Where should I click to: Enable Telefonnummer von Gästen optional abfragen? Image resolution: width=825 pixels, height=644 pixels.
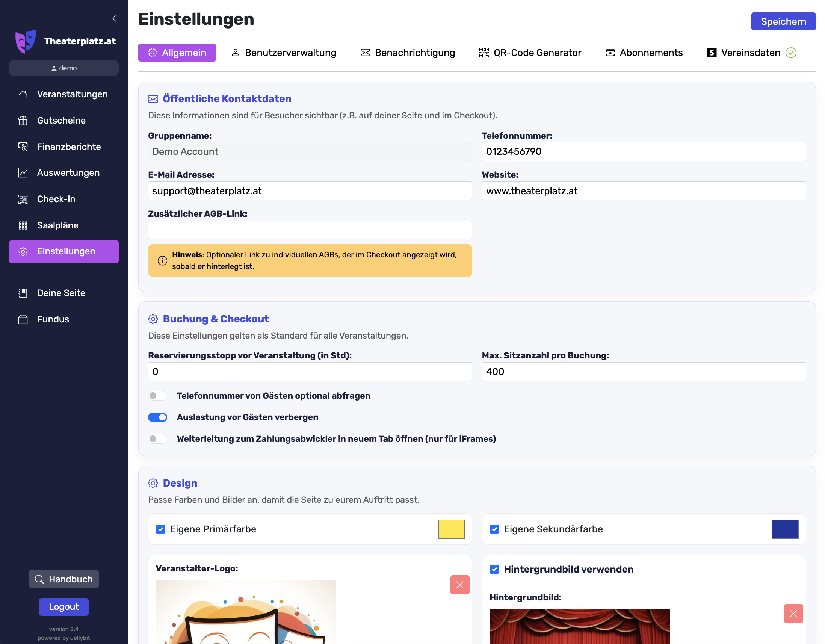pyautogui.click(x=157, y=396)
